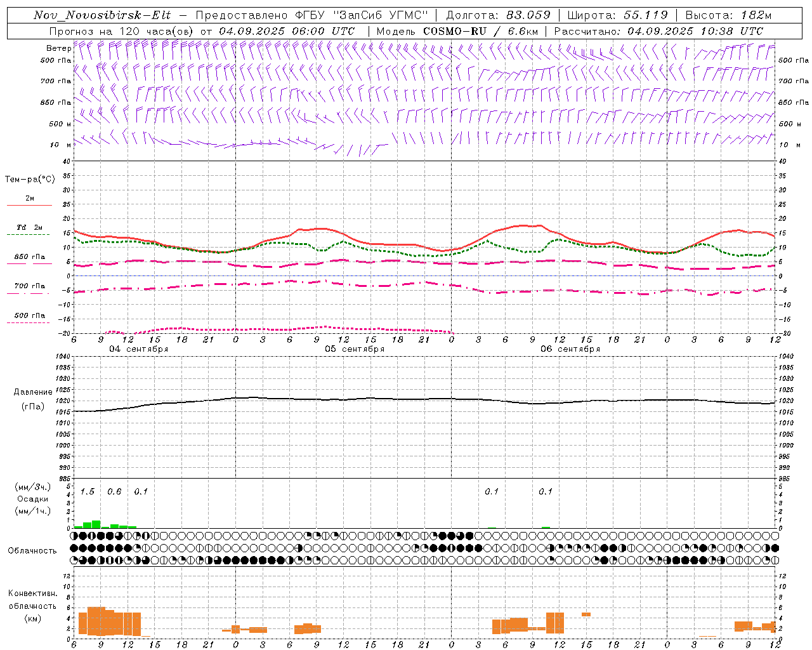Select the Тем-ра(°C) temperature label

(x=30, y=180)
